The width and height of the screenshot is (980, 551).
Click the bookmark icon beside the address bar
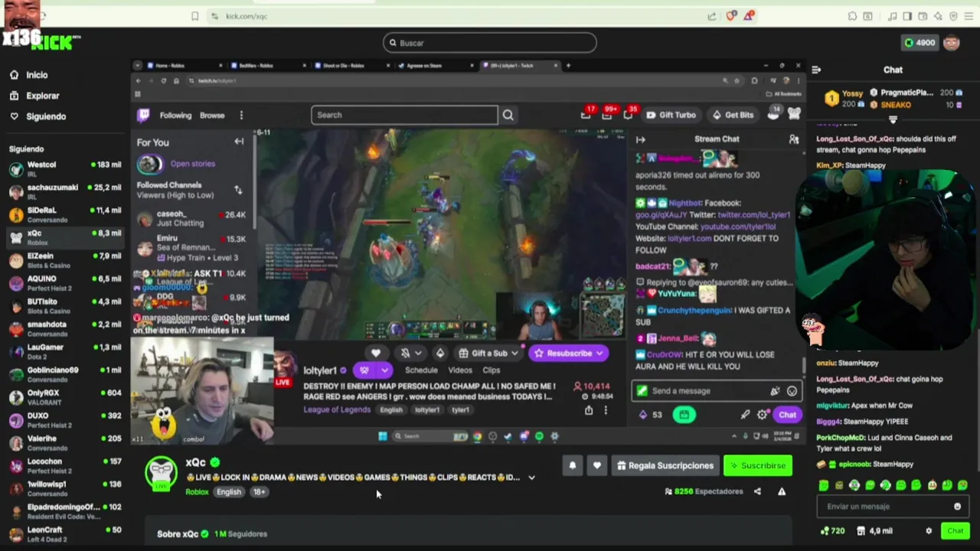194,16
